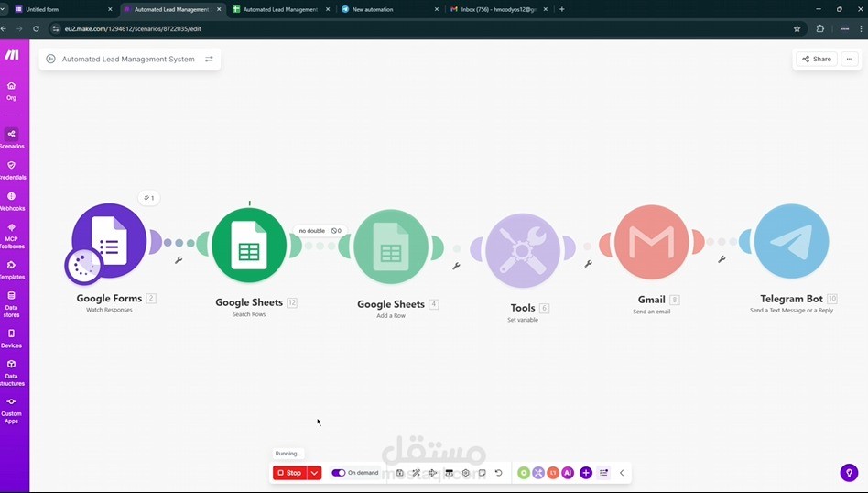Switch to the New automation Telegram tab

point(389,9)
